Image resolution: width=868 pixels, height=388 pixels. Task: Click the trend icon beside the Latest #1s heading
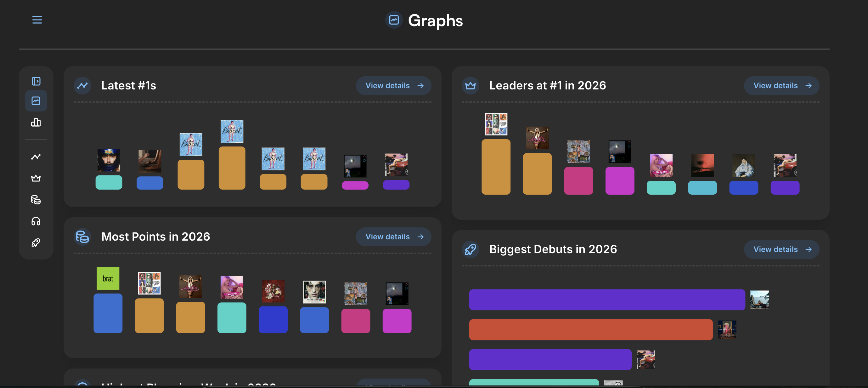click(82, 86)
